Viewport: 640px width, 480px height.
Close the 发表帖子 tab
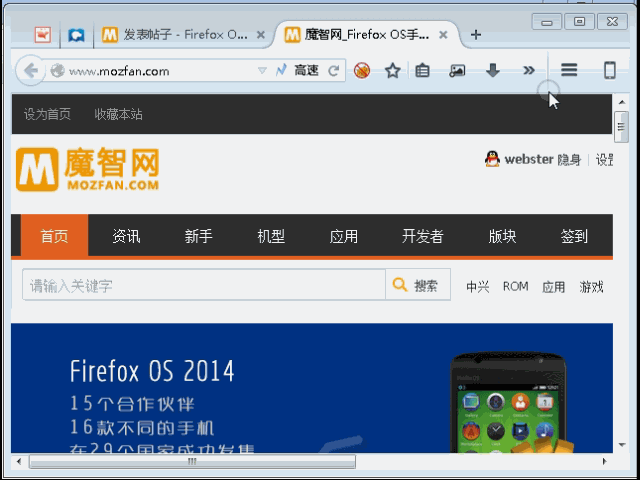coord(261,35)
